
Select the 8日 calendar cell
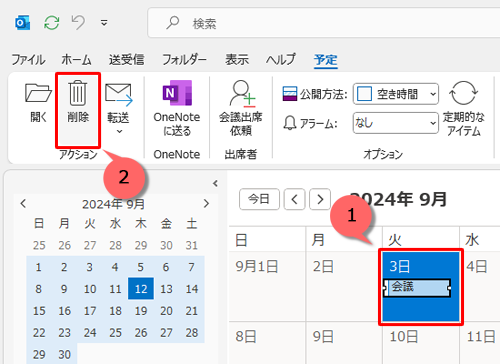pyautogui.click(x=267, y=343)
